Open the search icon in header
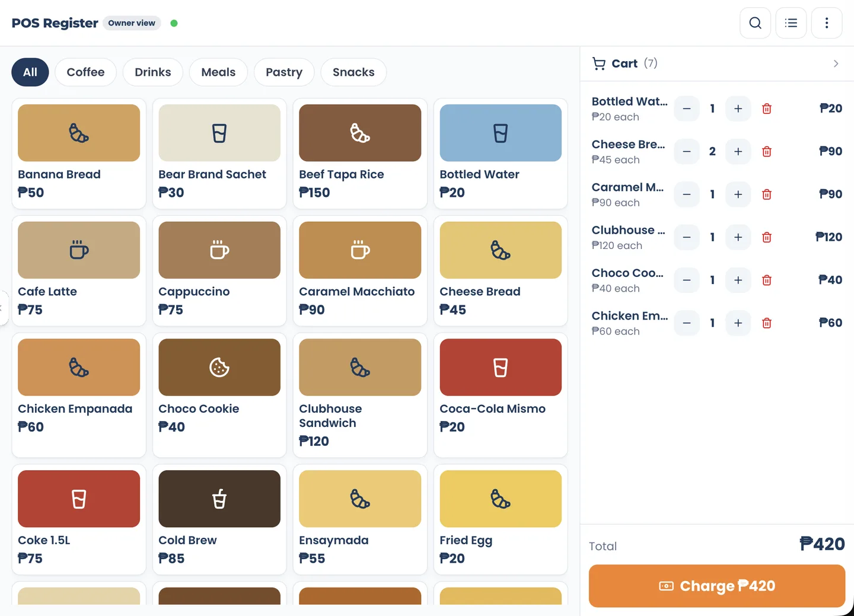Screen dimensions: 854x616 [x=755, y=23]
